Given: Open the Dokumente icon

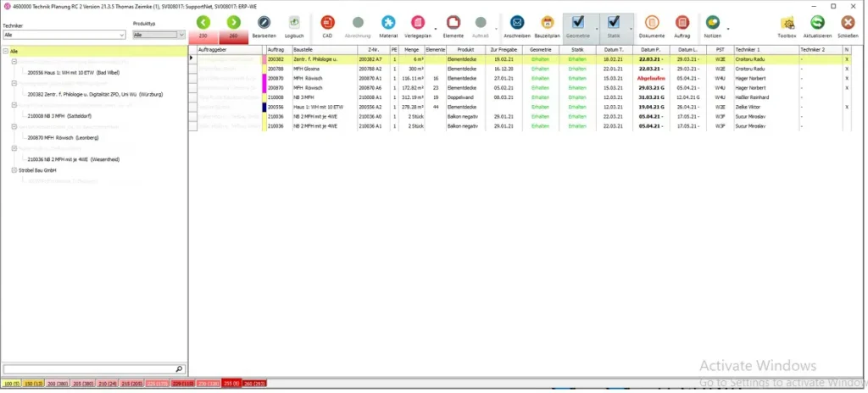Looking at the screenshot, I should click(652, 23).
